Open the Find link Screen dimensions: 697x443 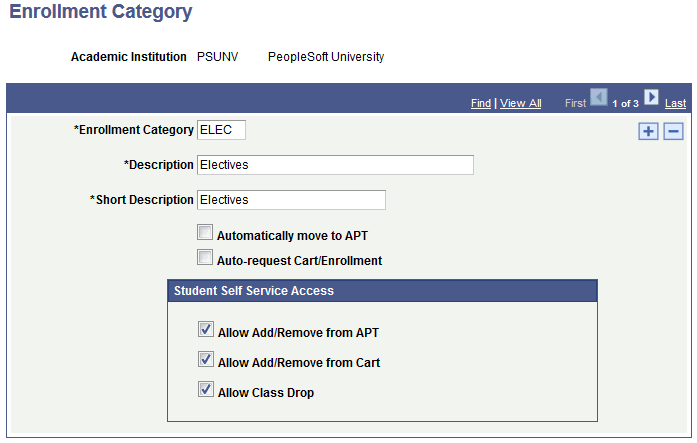coord(480,103)
